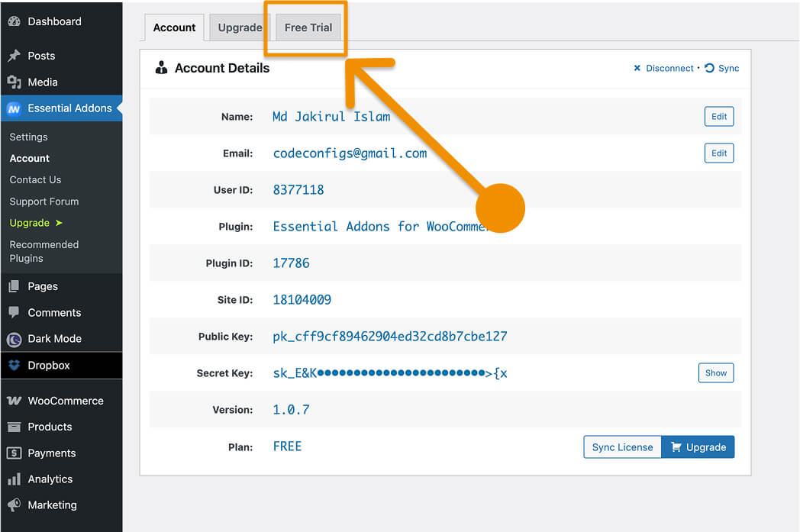Click the Sync License button
Viewport: 800px width, 532px height.
622,447
